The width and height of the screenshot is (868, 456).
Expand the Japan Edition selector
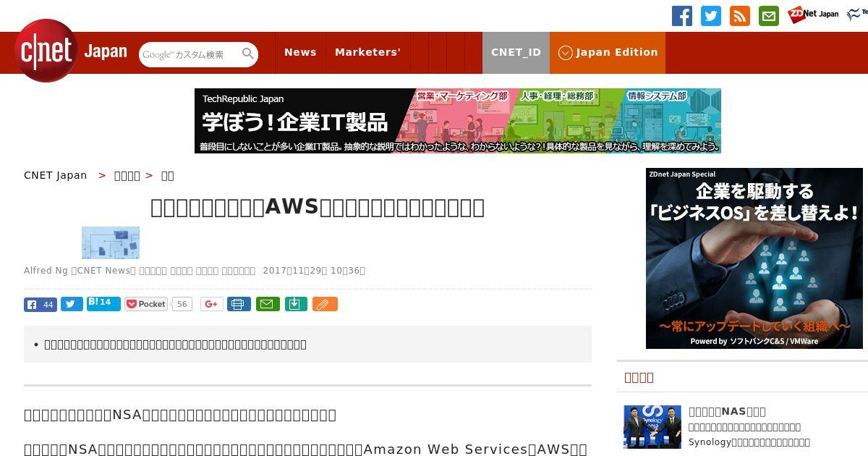[608, 52]
